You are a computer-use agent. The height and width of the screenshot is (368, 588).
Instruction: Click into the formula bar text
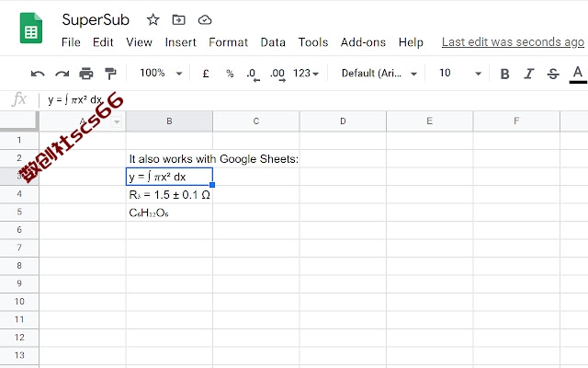(75, 100)
